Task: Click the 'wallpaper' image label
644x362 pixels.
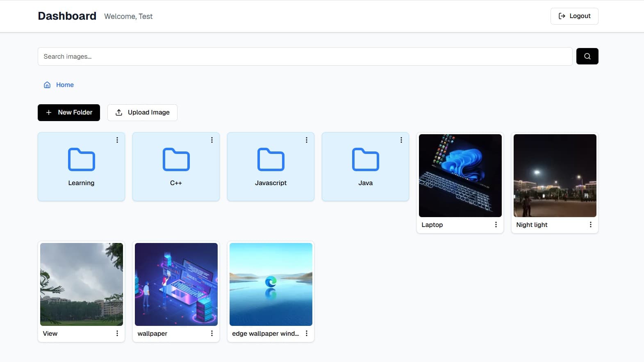Action: pyautogui.click(x=152, y=334)
